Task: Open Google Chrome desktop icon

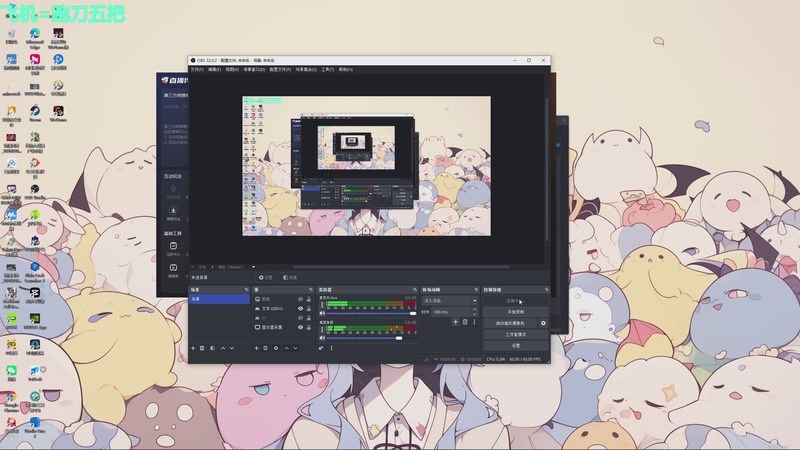Action: pyautogui.click(x=11, y=401)
